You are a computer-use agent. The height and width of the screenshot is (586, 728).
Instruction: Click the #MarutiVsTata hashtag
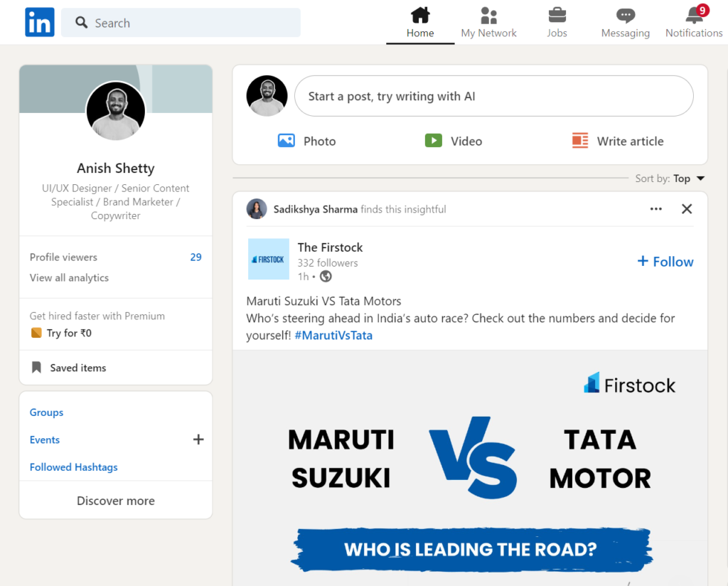[x=333, y=335]
